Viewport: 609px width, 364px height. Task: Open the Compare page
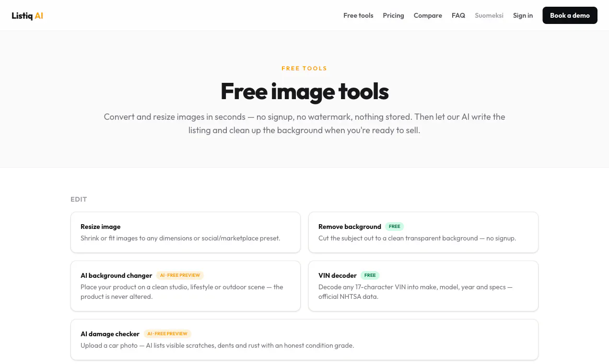(428, 15)
